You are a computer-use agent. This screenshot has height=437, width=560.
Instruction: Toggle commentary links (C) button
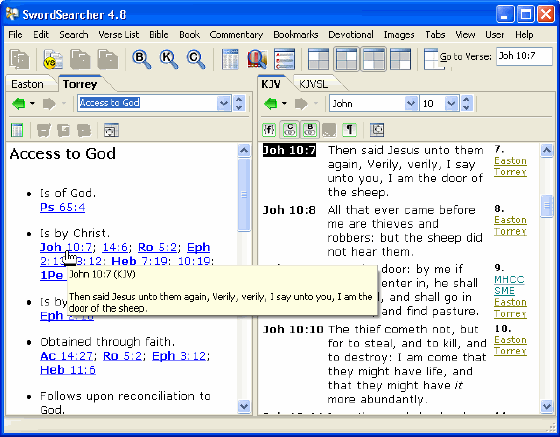[290, 130]
